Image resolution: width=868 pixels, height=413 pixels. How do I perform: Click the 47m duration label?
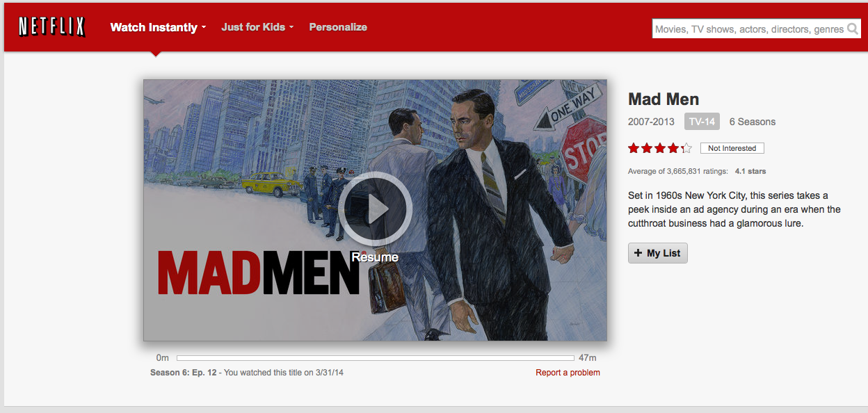[x=588, y=358]
